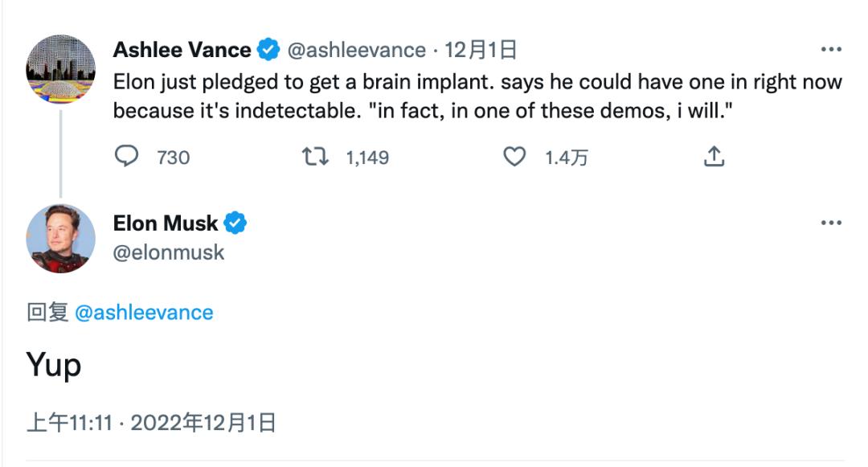Click the @ashleevance handle beside the name
The width and height of the screenshot is (868, 467).
click(x=356, y=51)
